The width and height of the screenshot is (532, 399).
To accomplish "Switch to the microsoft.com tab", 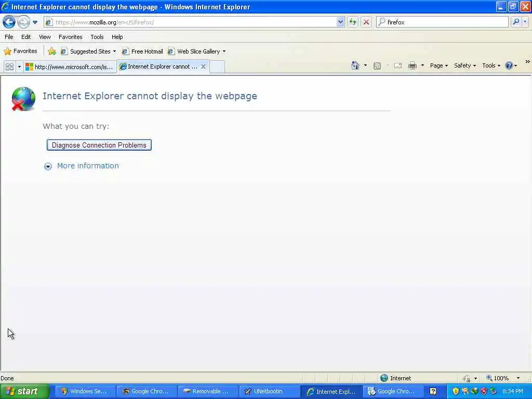I will [70, 67].
